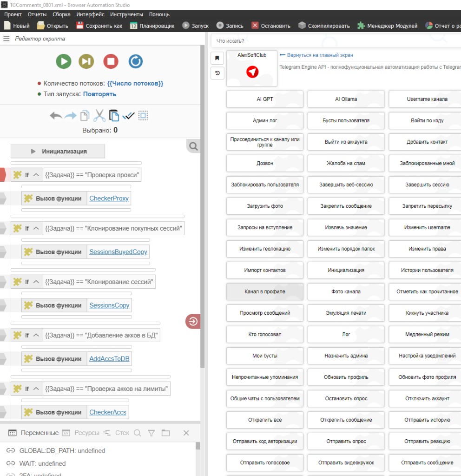
Task: Collapse the If "Проверка прокси" block
Action: tap(36, 175)
